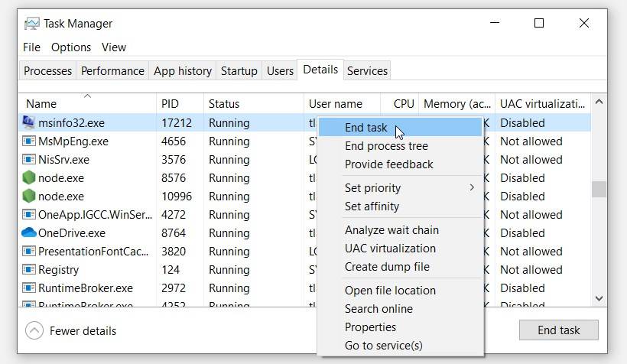Click the Running status for msinfo32.exe
Screen dimensions: 627x364
[229, 123]
